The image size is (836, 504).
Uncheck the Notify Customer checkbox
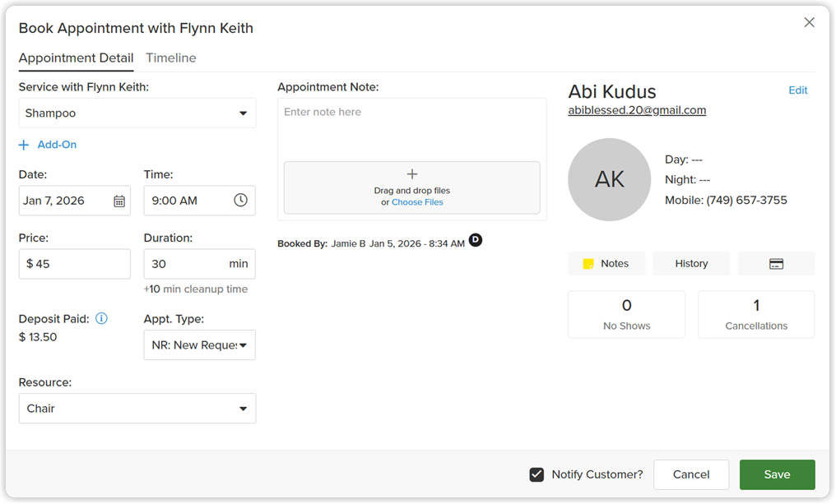coord(536,474)
